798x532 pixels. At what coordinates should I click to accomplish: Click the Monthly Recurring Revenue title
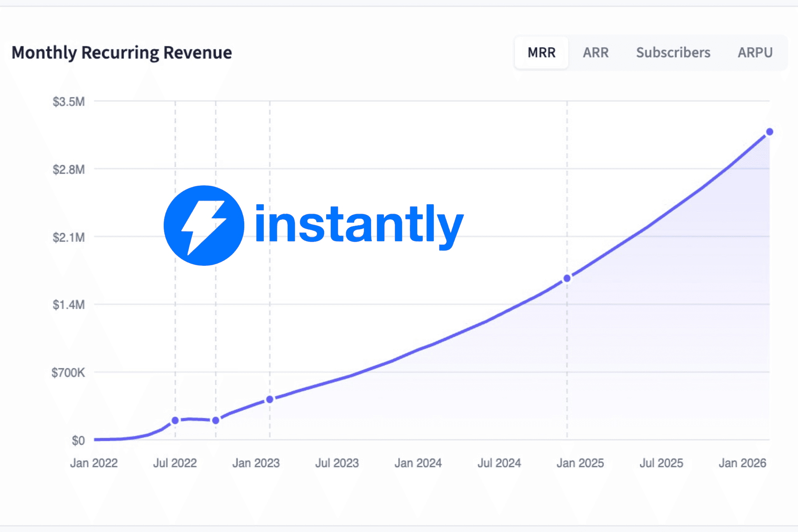coord(122,53)
